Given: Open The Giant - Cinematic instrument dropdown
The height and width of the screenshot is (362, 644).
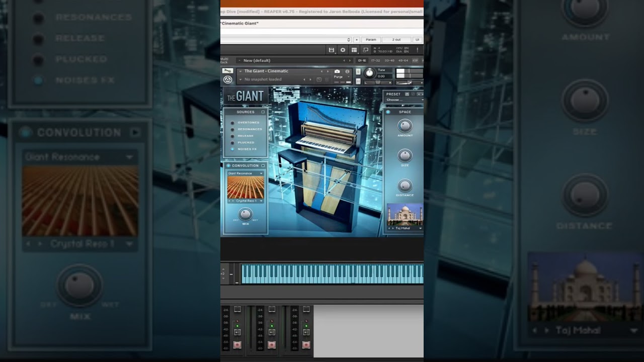Looking at the screenshot, I should coord(280,71).
